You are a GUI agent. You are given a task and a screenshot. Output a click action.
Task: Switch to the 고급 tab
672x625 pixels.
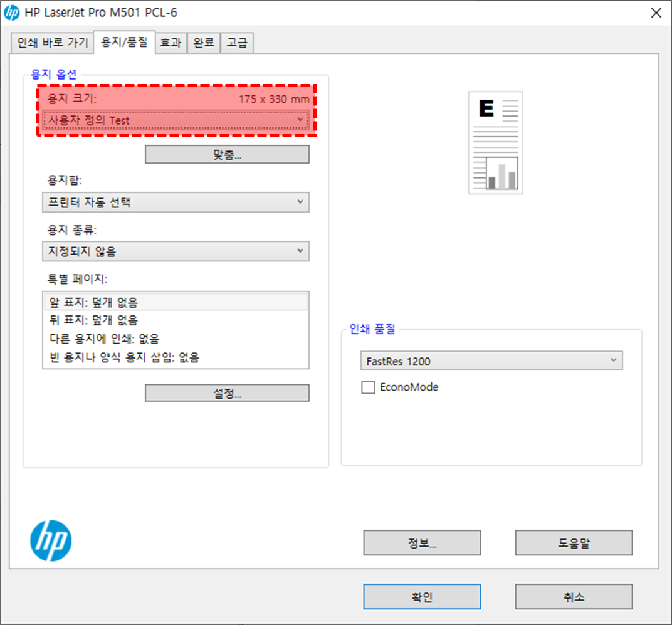(x=237, y=43)
